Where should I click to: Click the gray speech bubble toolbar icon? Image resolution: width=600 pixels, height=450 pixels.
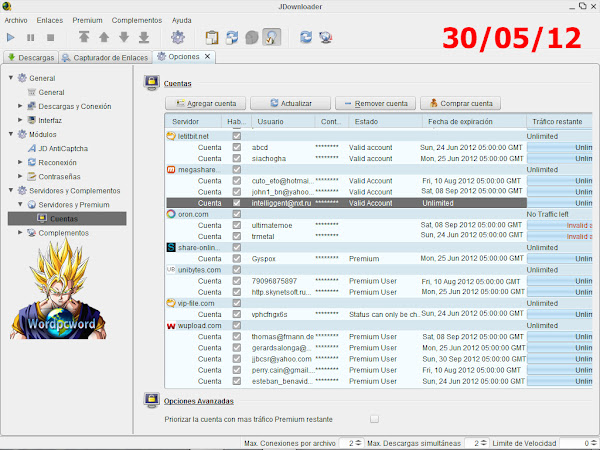[x=251, y=38]
